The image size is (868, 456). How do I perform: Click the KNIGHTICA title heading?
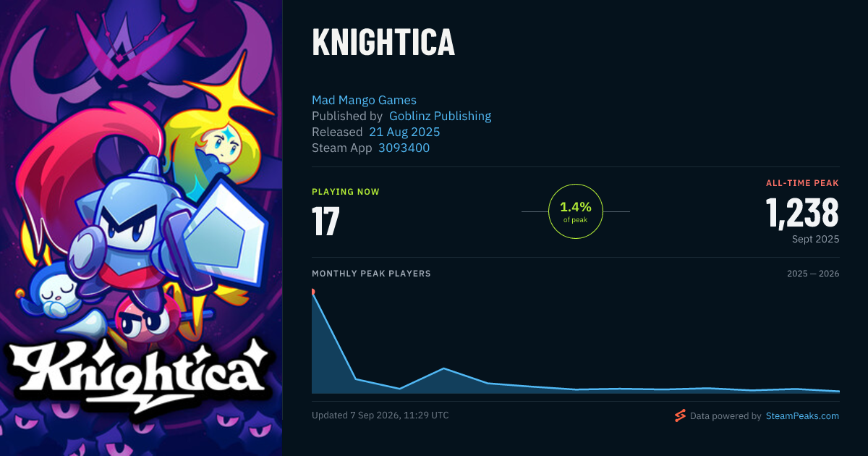(x=383, y=42)
